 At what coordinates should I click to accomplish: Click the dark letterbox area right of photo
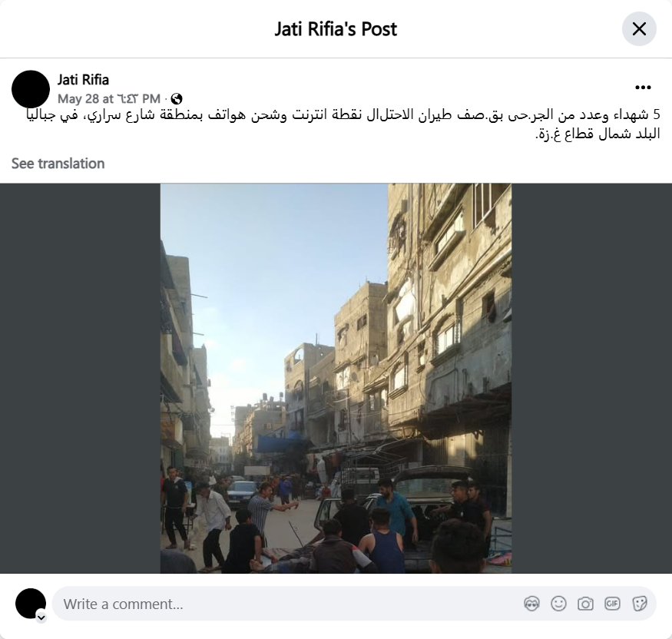591,379
